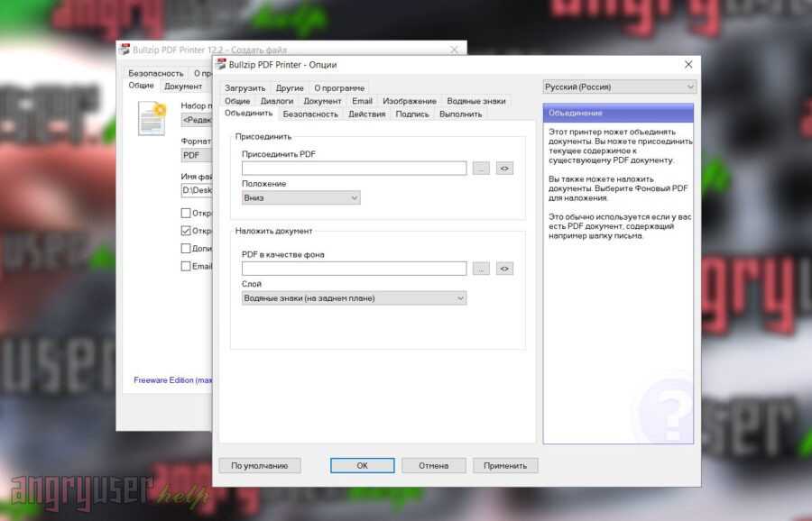Click the macro <> button beside Присоединить PDF
The width and height of the screenshot is (812, 521).
(504, 169)
